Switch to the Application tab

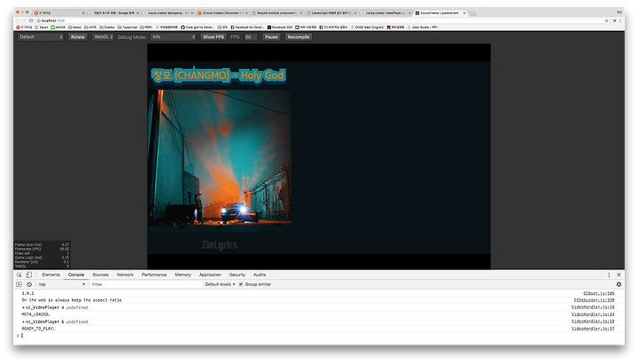point(210,275)
